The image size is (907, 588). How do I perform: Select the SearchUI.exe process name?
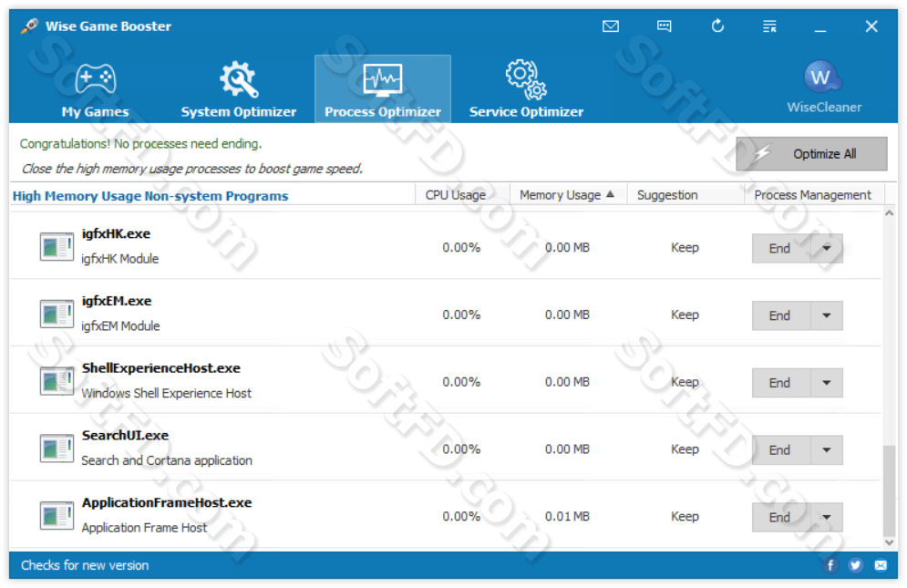[x=125, y=435]
